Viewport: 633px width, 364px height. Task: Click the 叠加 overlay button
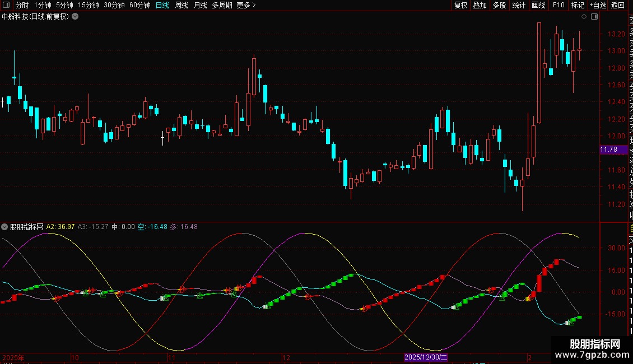480,5
